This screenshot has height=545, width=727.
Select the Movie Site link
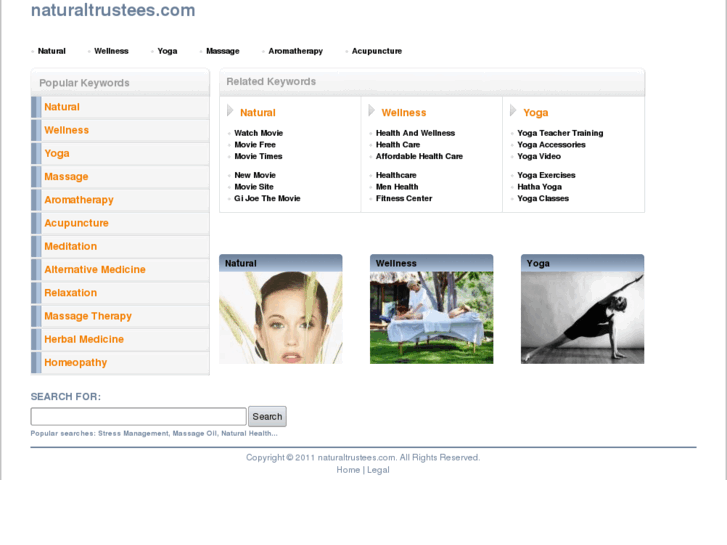(x=254, y=187)
